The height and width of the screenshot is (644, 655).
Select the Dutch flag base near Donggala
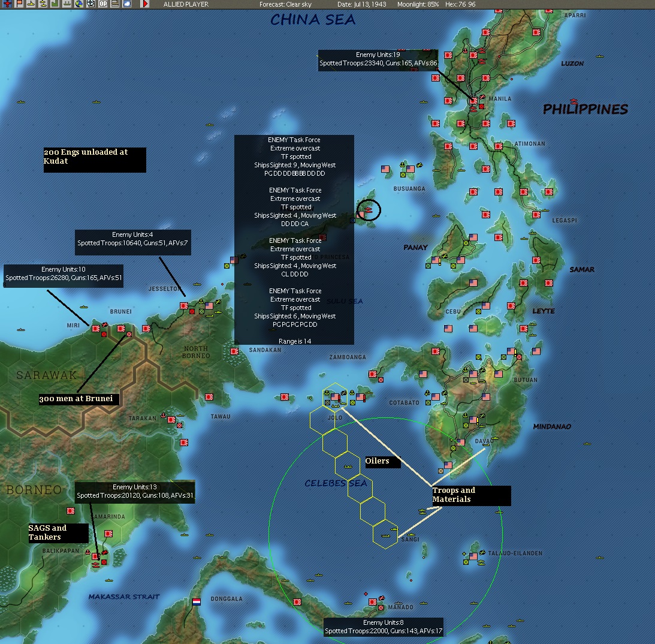[x=197, y=602]
